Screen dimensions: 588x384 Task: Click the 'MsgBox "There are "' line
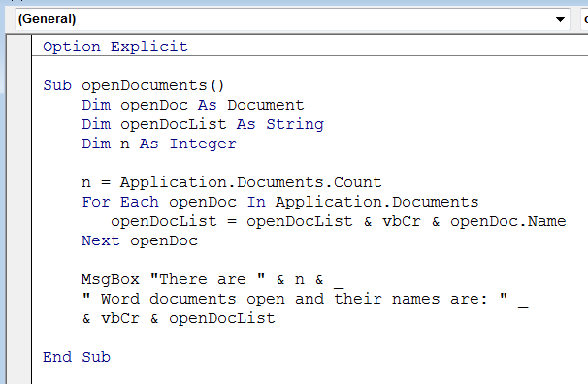(x=212, y=280)
